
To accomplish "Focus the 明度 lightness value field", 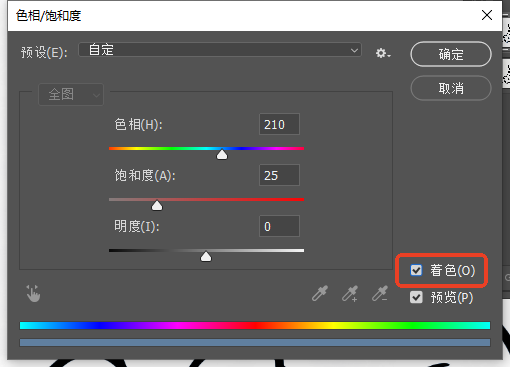I will coord(279,226).
